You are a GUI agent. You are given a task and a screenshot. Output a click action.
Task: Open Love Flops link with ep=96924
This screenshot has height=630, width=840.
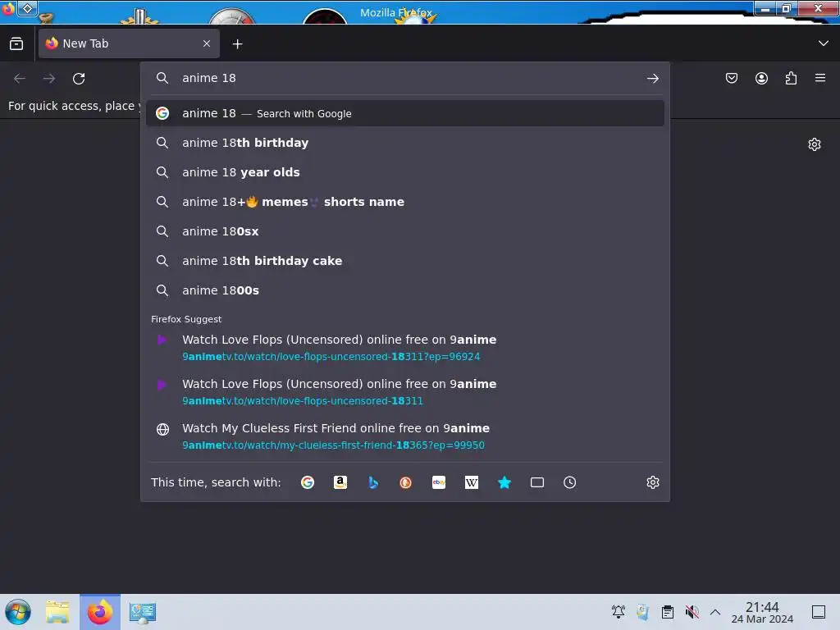coord(405,348)
